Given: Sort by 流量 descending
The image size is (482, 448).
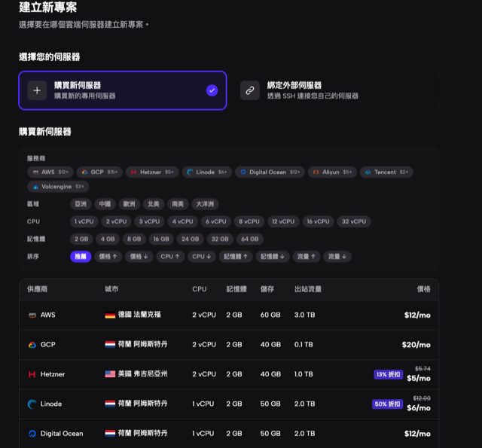Looking at the screenshot, I should tap(337, 257).
